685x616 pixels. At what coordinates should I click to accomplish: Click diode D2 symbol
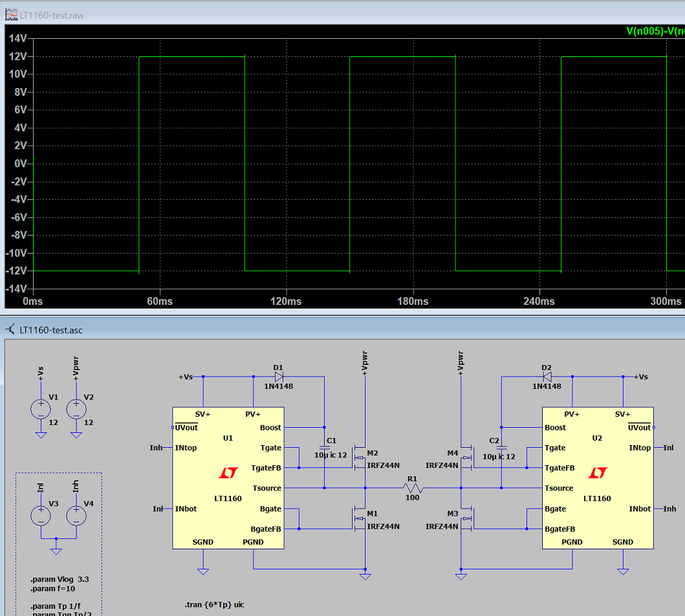[547, 377]
